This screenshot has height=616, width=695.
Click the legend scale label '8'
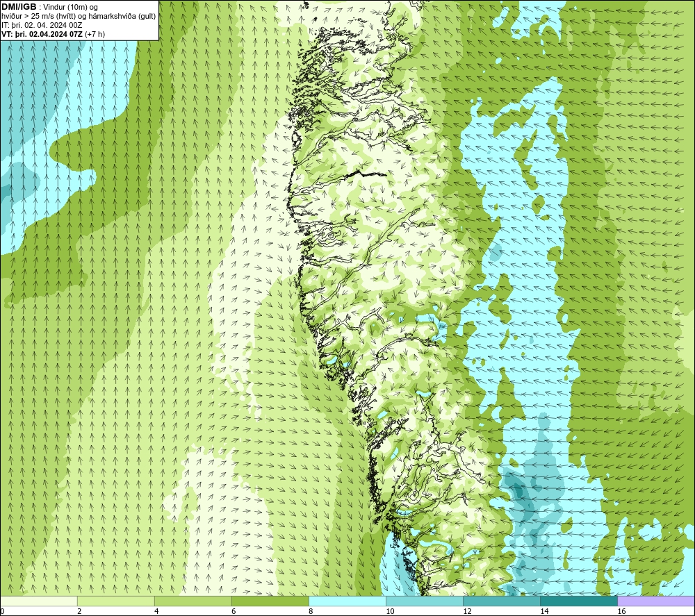[x=311, y=612]
